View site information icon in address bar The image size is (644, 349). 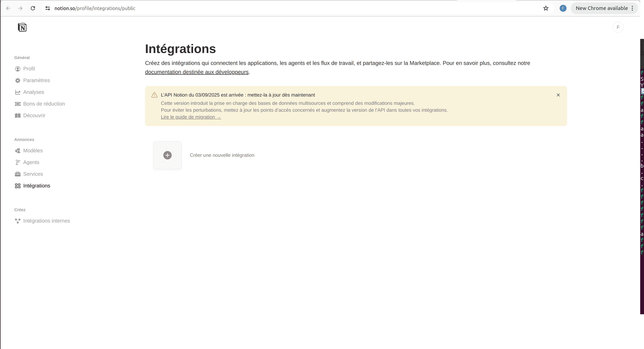click(48, 8)
